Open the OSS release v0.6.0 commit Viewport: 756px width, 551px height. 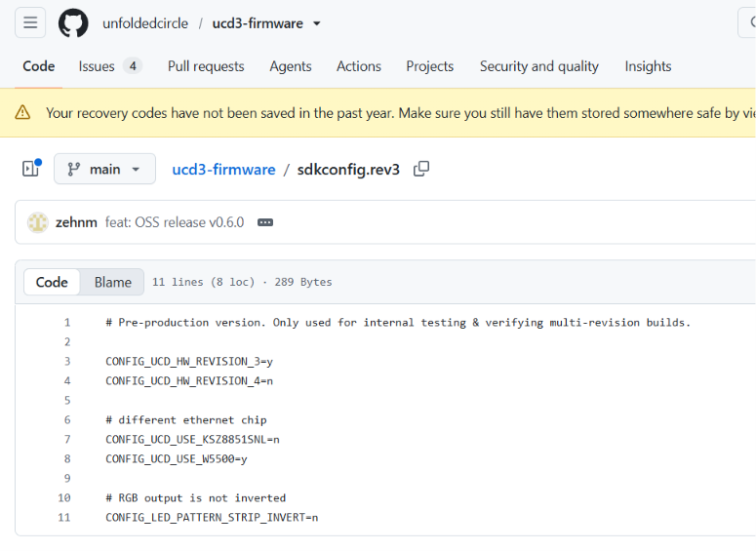pyautogui.click(x=175, y=222)
